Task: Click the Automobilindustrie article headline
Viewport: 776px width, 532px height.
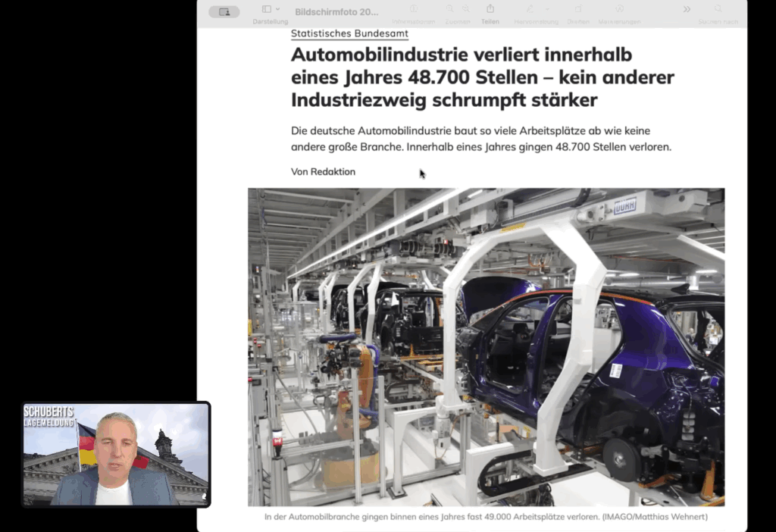Action: 482,77
